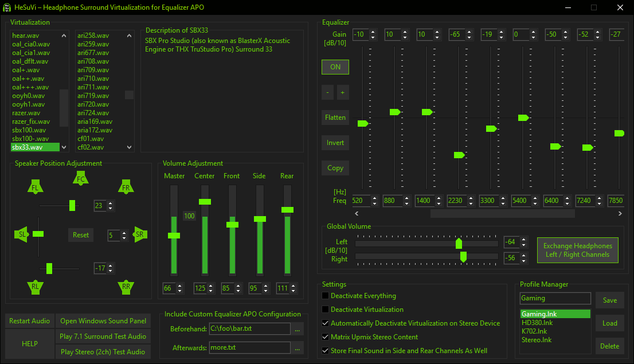This screenshot has width=634, height=364.
Task: Select razer.wav in the virtualization list
Action: tap(26, 113)
